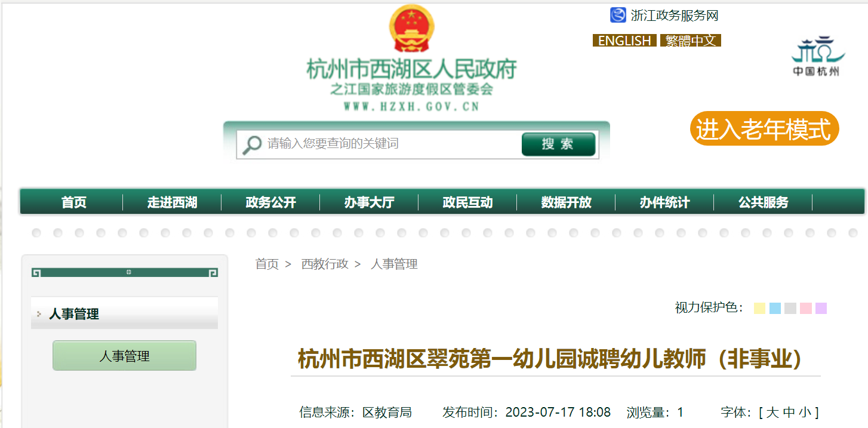The image size is (868, 428).
Task: Set font size to 小
Action: [x=805, y=412]
